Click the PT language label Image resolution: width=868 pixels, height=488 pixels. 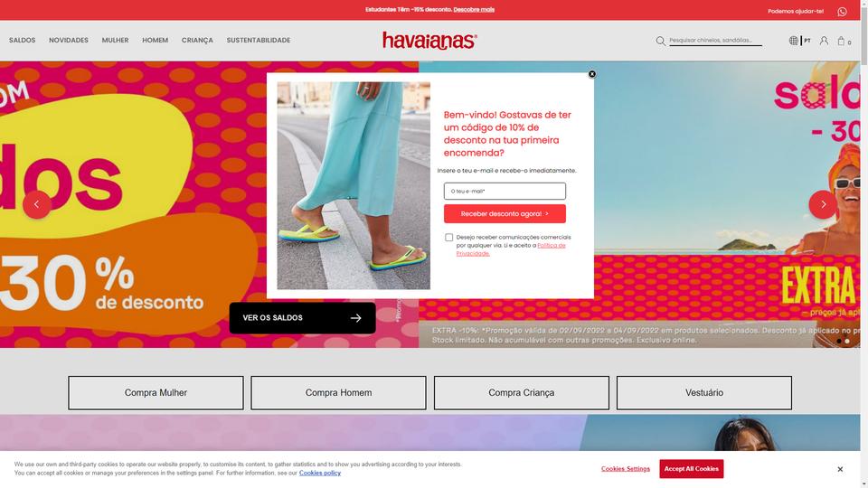click(807, 41)
